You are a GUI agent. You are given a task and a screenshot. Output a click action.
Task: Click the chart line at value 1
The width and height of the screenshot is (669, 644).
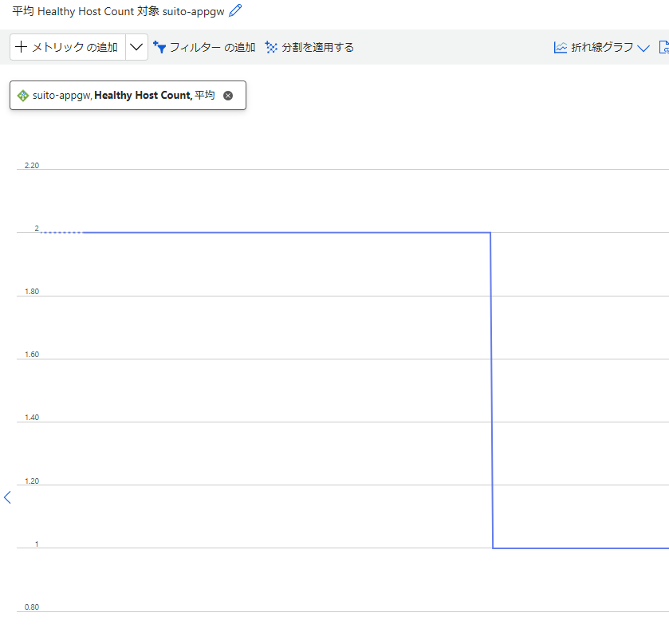click(582, 548)
